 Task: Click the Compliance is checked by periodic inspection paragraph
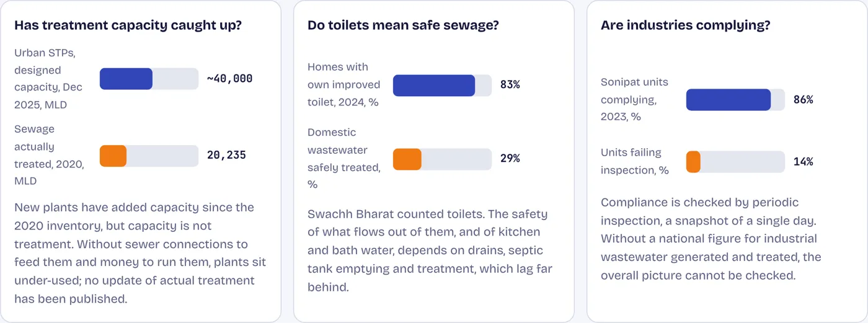712,239
